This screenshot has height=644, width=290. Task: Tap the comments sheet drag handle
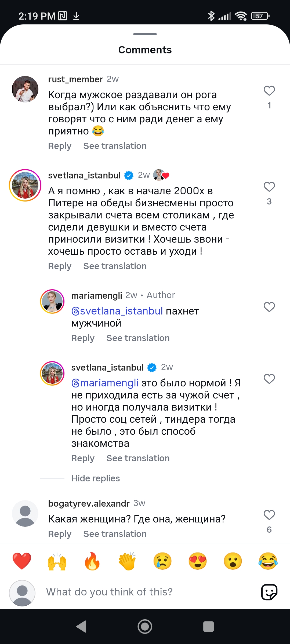tap(145, 34)
